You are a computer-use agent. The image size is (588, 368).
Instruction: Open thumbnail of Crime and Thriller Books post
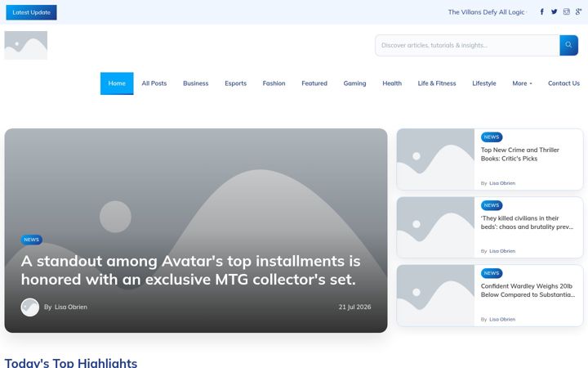(435, 159)
